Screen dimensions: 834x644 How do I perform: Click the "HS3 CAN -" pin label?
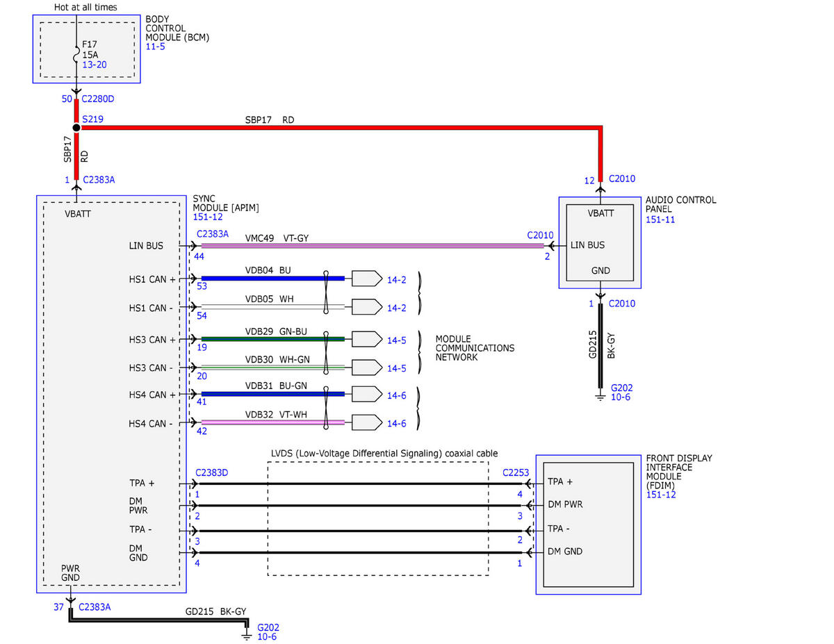click(152, 368)
